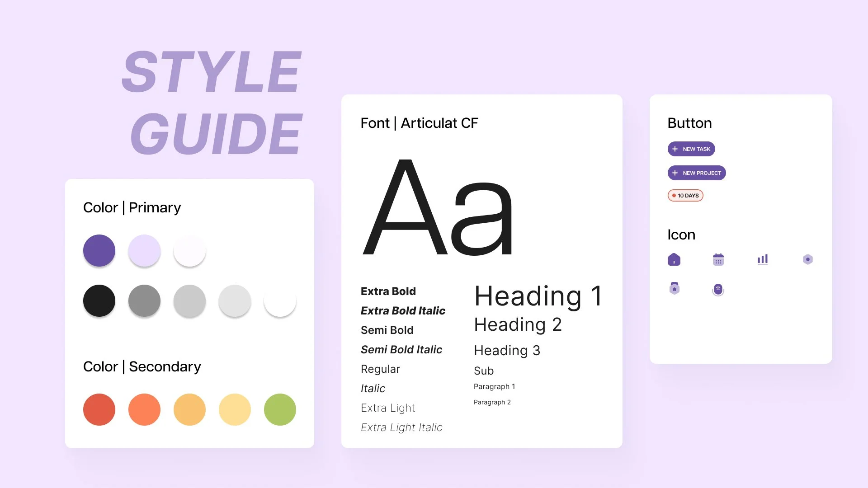The image size is (868, 488).
Task: Select the dark purple primary swatch
Action: (99, 250)
